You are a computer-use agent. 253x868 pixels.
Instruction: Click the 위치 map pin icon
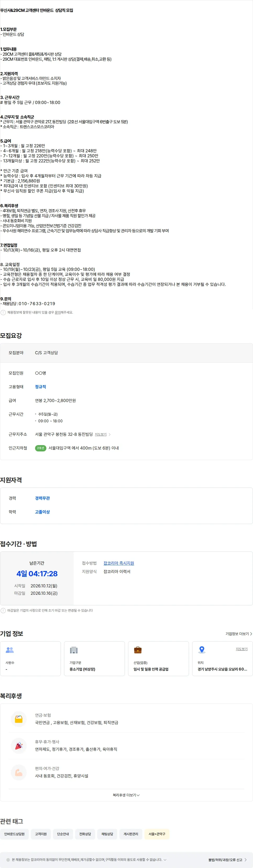[x=202, y=650]
